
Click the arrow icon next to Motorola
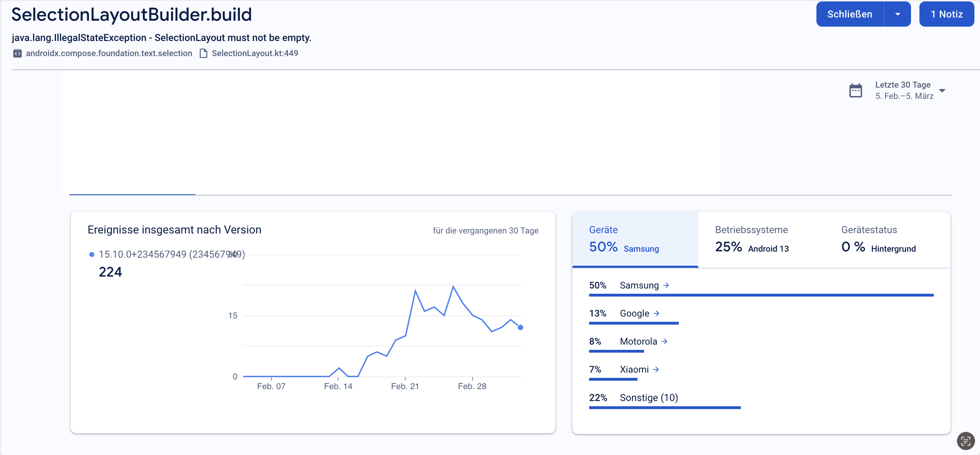click(664, 341)
